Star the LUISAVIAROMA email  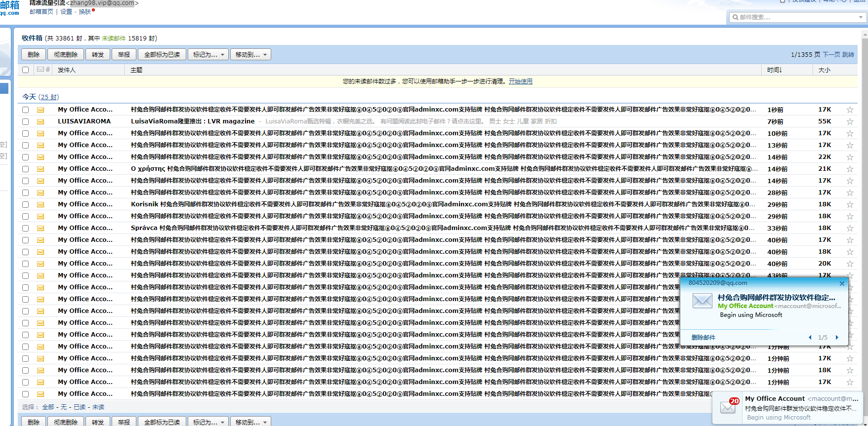[850, 121]
